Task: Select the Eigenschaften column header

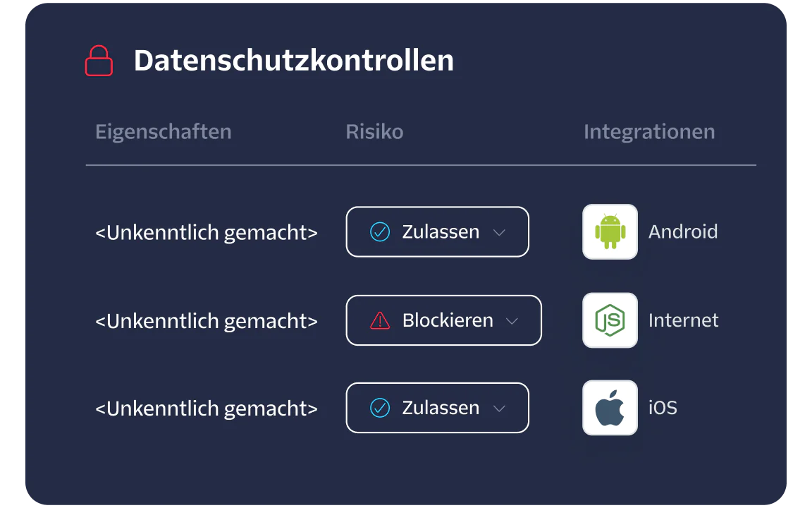Action: click(x=163, y=131)
